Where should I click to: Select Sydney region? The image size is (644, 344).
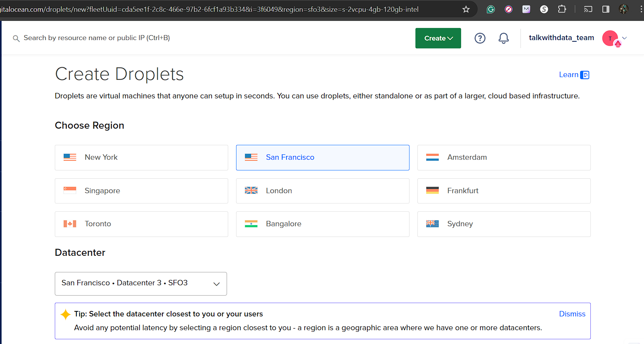(x=504, y=224)
